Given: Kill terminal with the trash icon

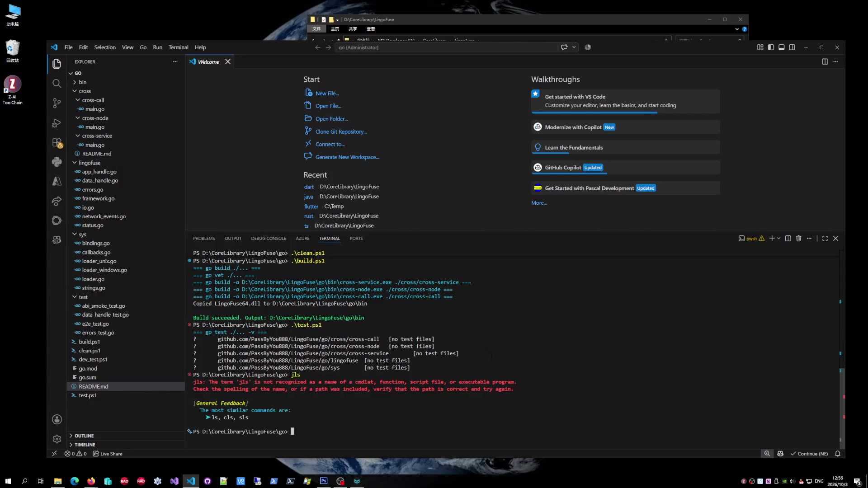Looking at the screenshot, I should point(798,239).
